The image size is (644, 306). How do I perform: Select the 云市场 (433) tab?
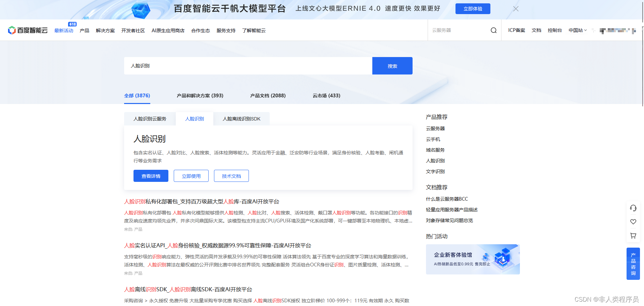[326, 96]
